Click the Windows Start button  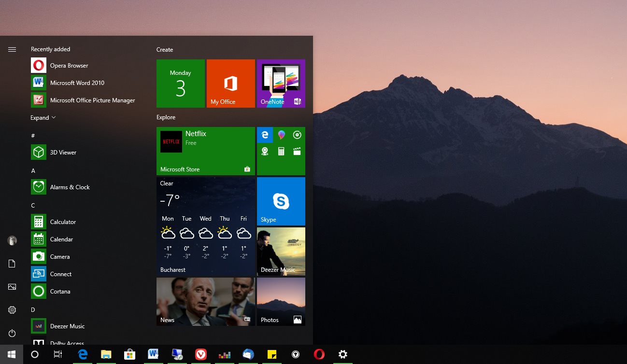click(x=12, y=354)
